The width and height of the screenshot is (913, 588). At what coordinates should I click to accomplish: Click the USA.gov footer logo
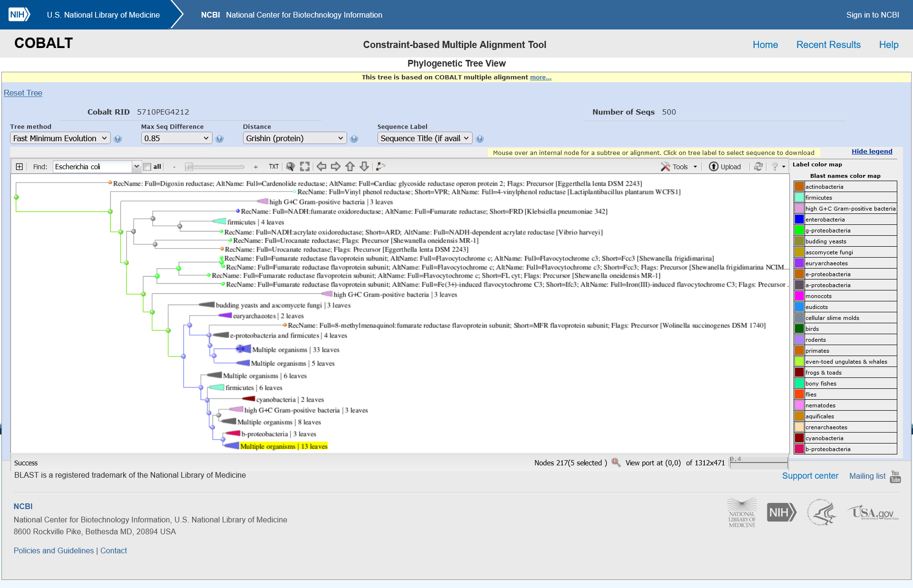873,513
